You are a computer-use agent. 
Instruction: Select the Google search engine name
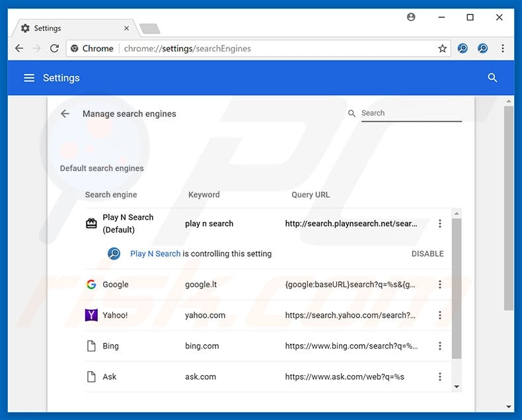tap(116, 285)
